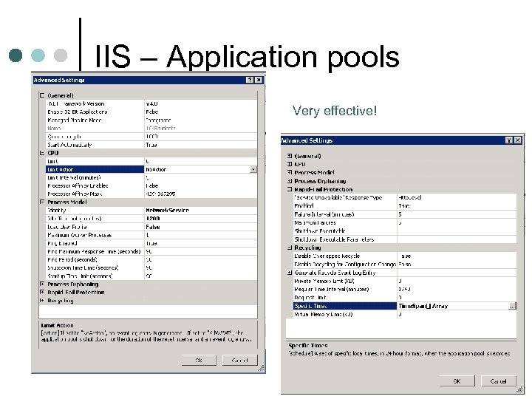
Task: Expand Process Orphaning in the right dialog
Action: coord(290,181)
